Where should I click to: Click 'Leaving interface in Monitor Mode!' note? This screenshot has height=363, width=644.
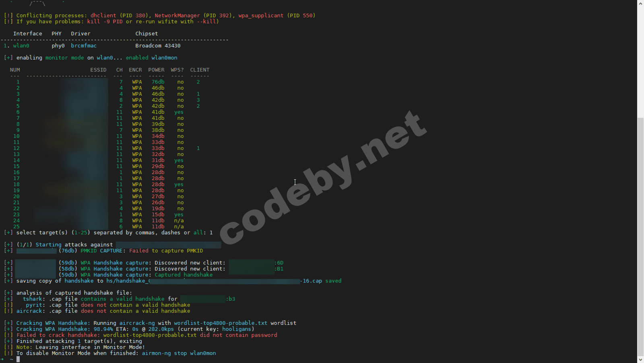[x=90, y=347]
